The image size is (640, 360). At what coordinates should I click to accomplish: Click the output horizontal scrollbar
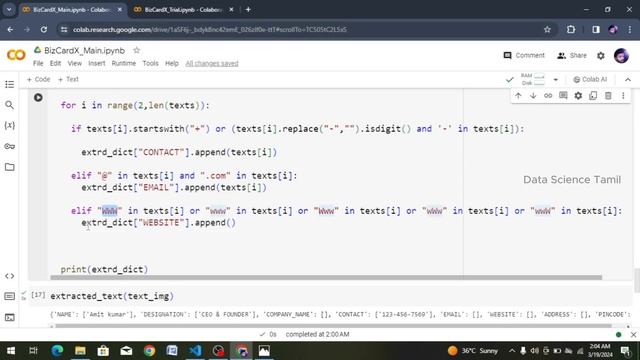[333, 326]
